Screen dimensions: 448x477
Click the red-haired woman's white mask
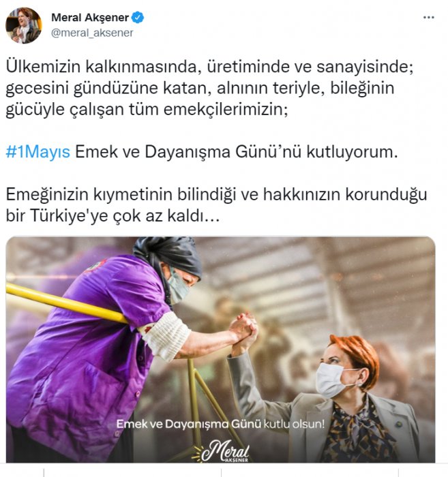pyautogui.click(x=333, y=380)
